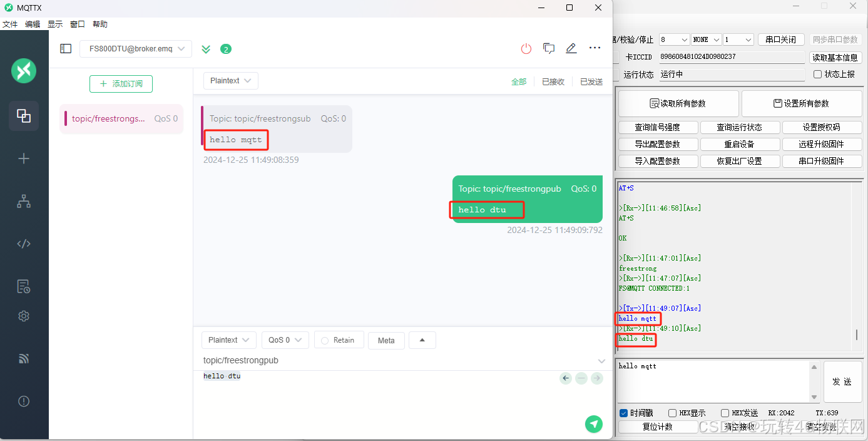Toggle the connection list panel icon
868x441 pixels.
66,49
